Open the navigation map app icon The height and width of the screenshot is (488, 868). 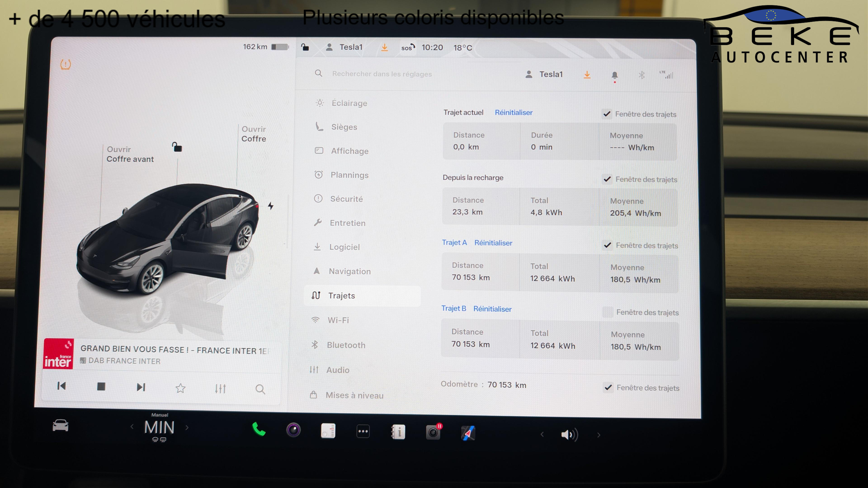468,433
